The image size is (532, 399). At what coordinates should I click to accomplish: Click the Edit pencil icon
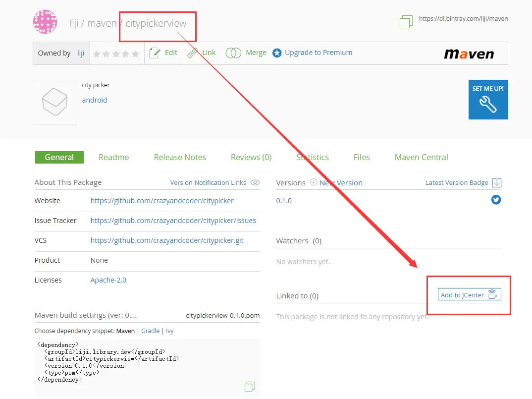(x=155, y=53)
